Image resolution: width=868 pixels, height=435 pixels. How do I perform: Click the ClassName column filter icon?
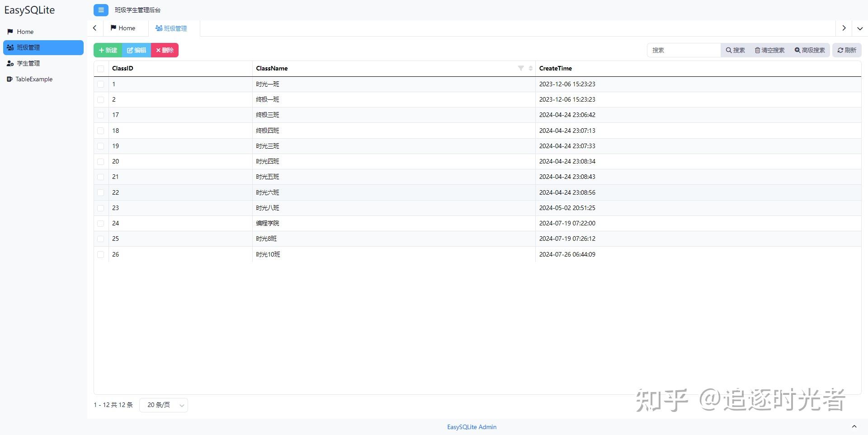click(x=521, y=68)
